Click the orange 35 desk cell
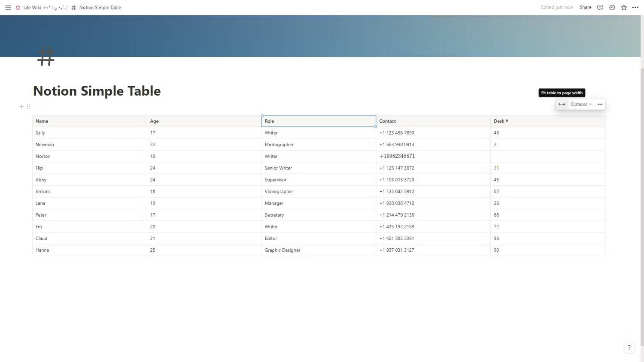This screenshot has width=644, height=362. 496,168
